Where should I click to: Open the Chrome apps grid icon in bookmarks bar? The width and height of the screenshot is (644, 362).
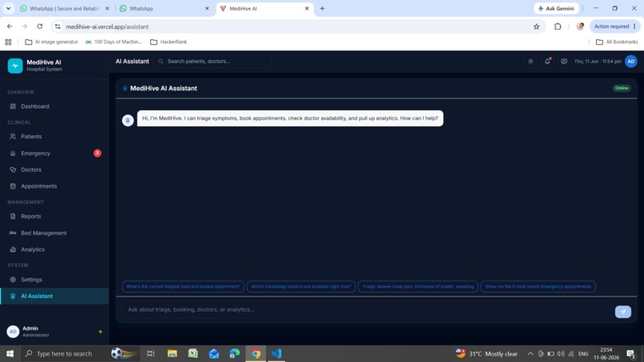point(8,42)
